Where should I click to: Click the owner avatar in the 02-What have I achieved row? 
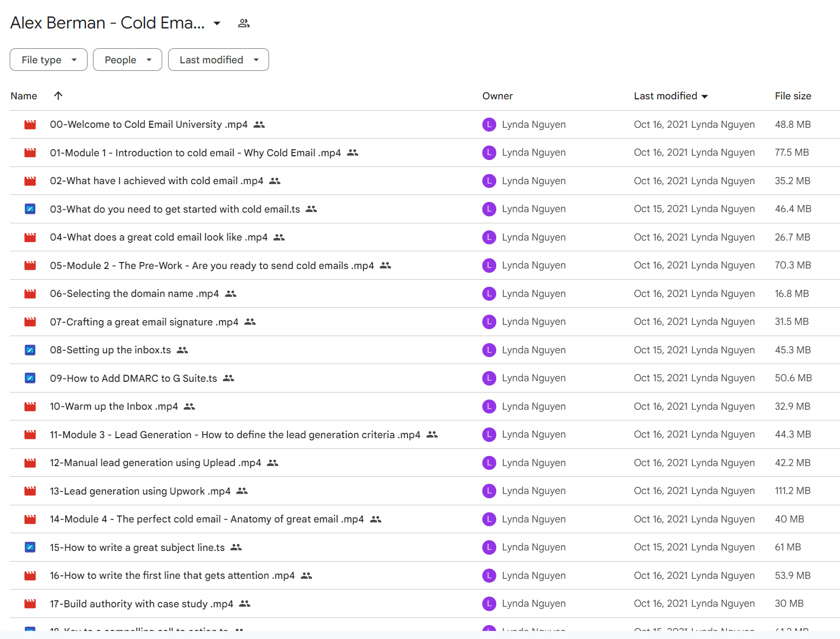[489, 181]
